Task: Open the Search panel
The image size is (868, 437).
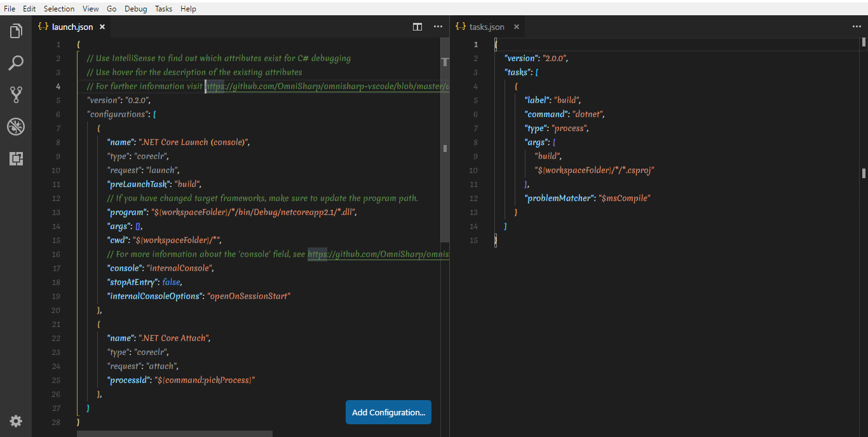Action: click(16, 62)
